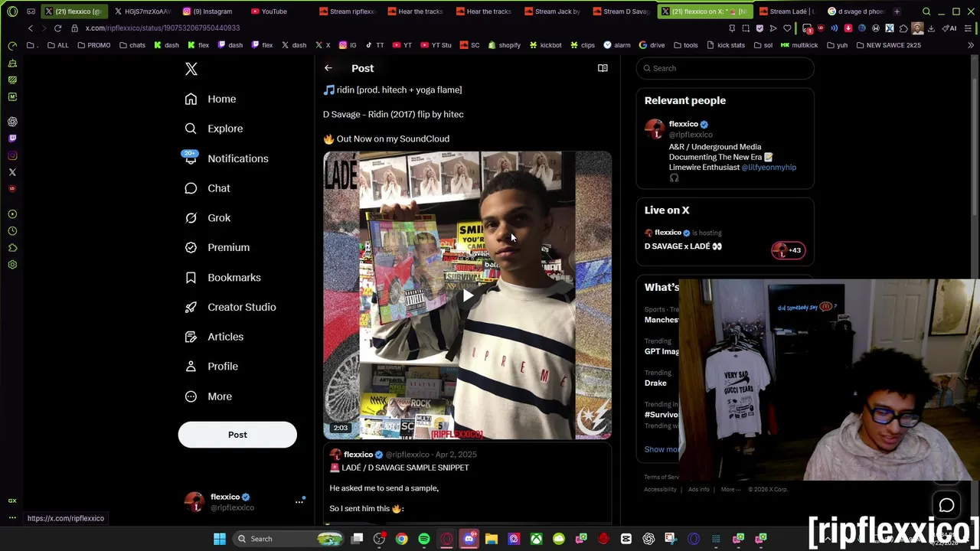The height and width of the screenshot is (551, 980).
Task: Open flexxico profile under Relevant people
Action: click(683, 124)
